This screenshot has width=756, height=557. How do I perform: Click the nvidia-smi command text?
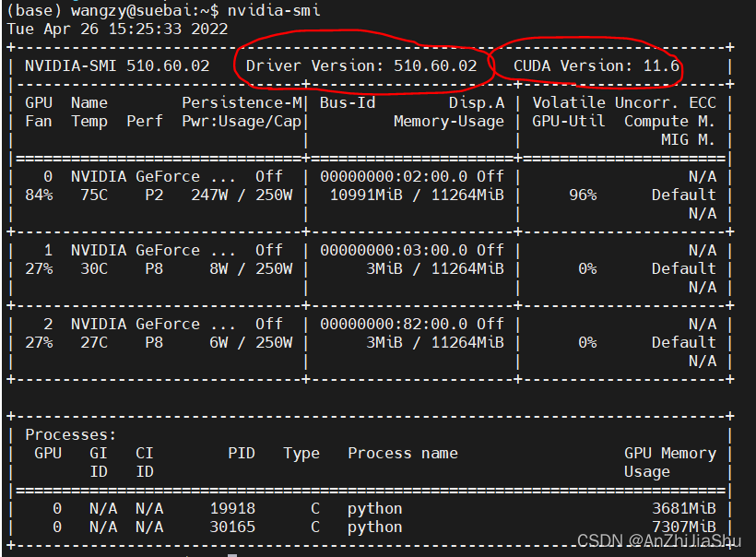coord(274,11)
